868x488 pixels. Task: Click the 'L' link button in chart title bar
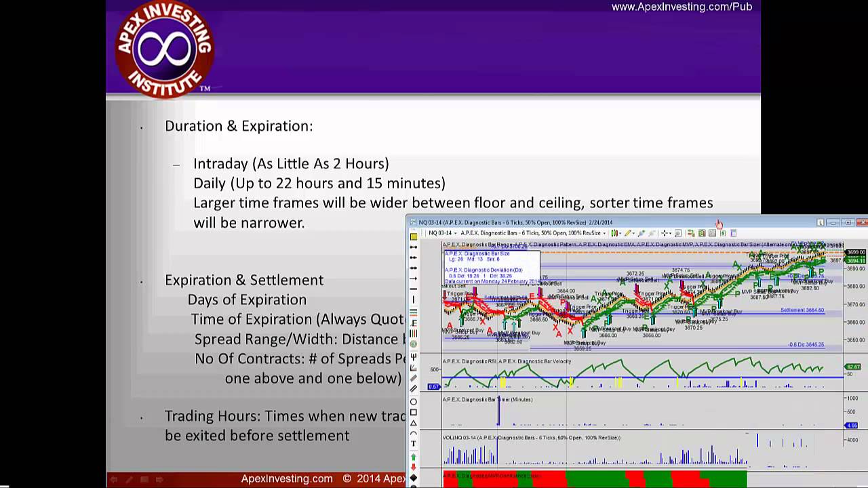pyautogui.click(x=821, y=222)
